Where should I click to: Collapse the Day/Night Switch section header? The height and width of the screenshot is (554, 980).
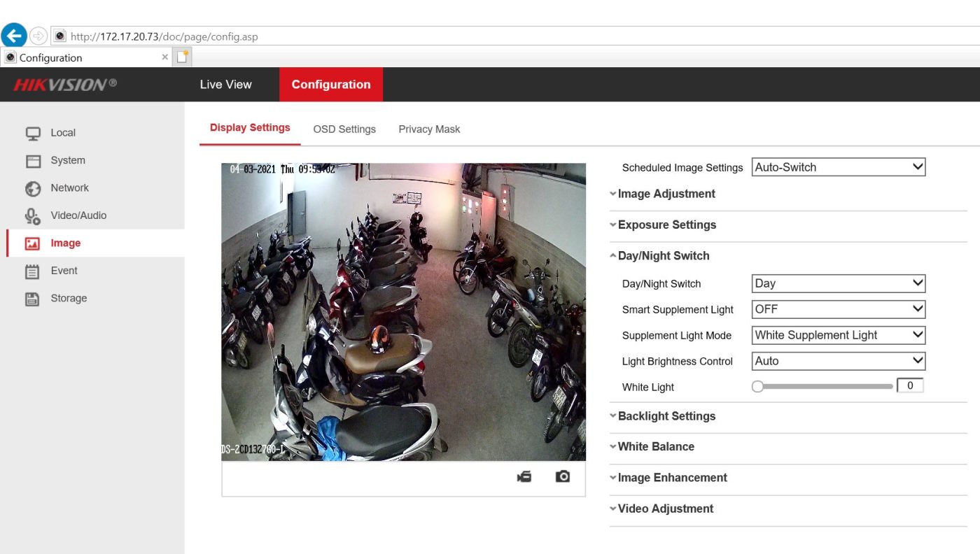point(663,256)
